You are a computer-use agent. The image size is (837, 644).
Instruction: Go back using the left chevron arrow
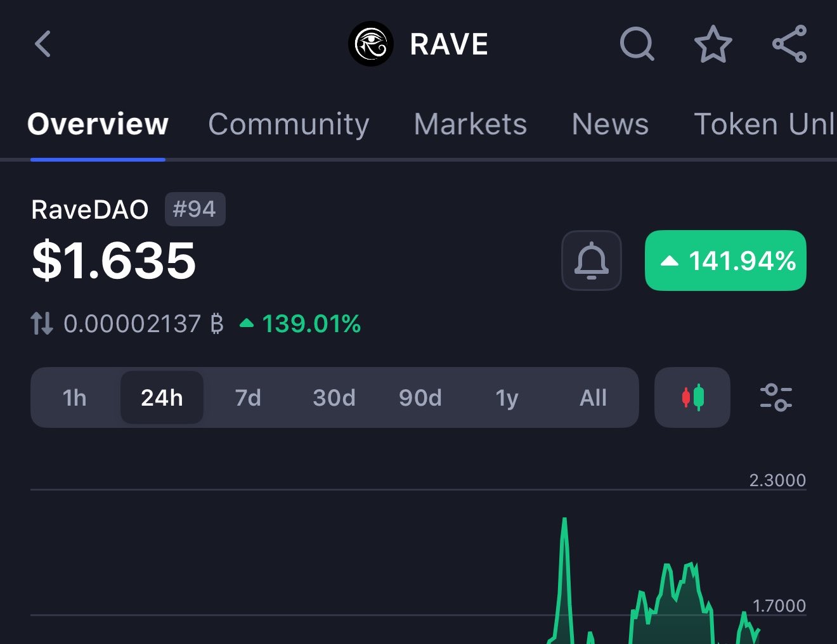point(42,44)
